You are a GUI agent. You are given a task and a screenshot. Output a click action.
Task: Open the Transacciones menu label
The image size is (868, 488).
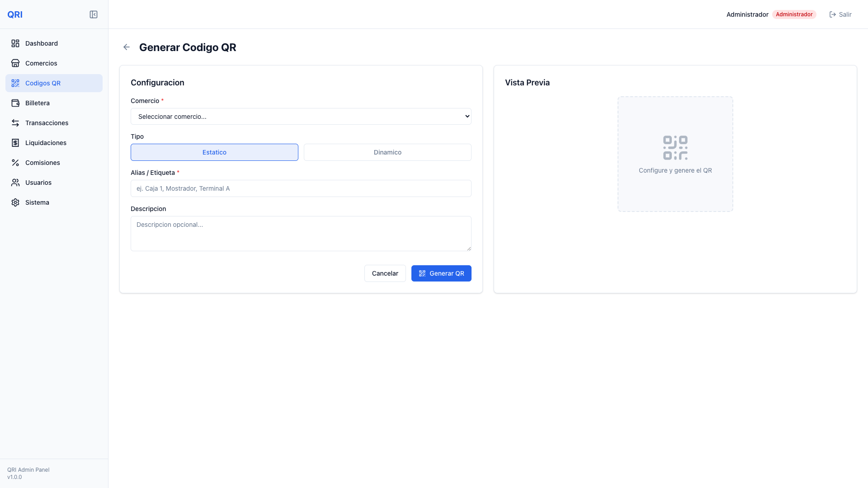[47, 123]
